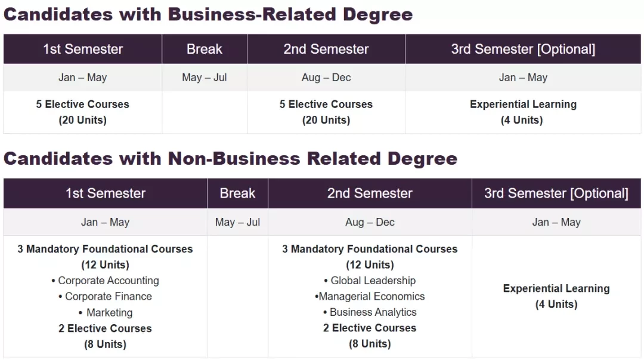Click Aug – Dec date cell in top table
The height and width of the screenshot is (360, 644).
[x=326, y=78]
